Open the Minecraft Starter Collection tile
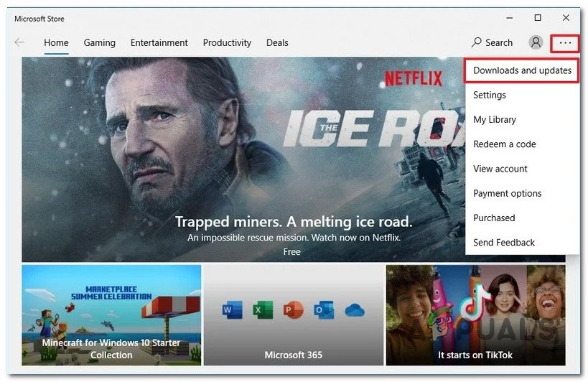Image resolution: width=588 pixels, height=382 pixels. (x=111, y=315)
